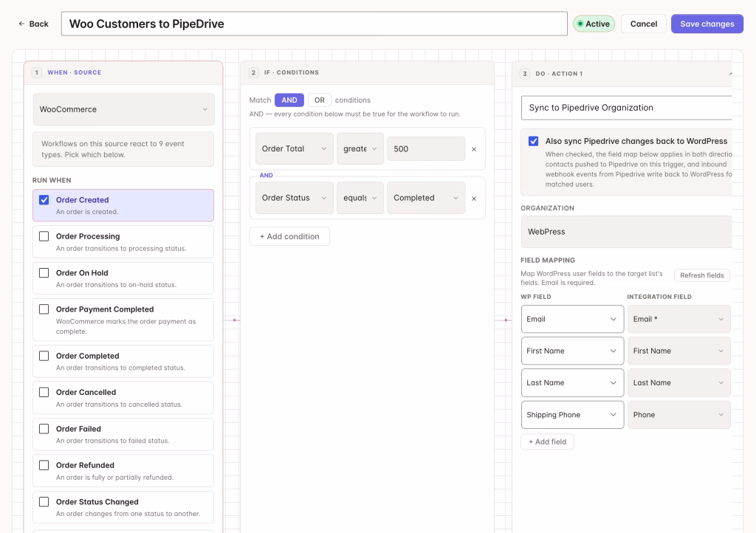The height and width of the screenshot is (533, 756).
Task: Enable the Order Processing trigger
Action: coord(44,236)
